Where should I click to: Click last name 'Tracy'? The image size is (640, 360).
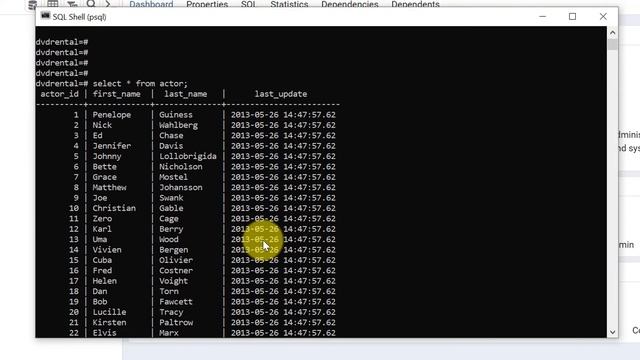point(171,312)
